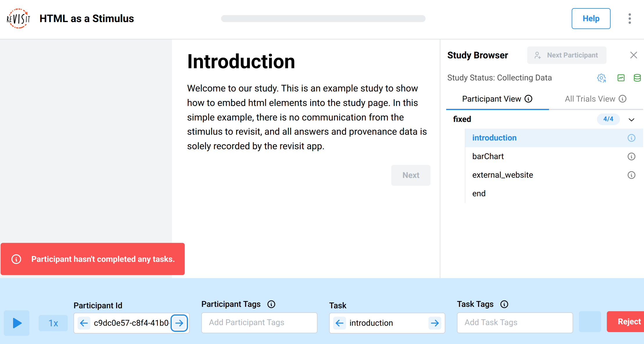Show info for external_website component
This screenshot has width=644, height=344.
click(631, 175)
